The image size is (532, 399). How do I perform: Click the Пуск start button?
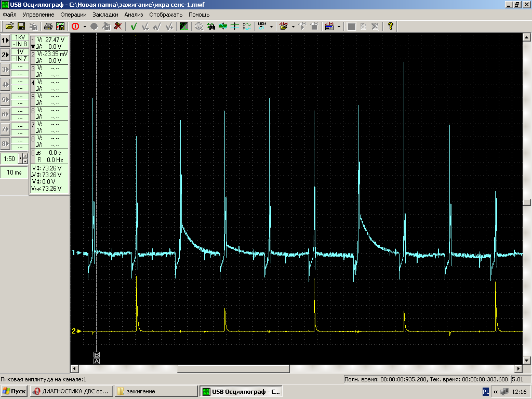[x=14, y=391]
